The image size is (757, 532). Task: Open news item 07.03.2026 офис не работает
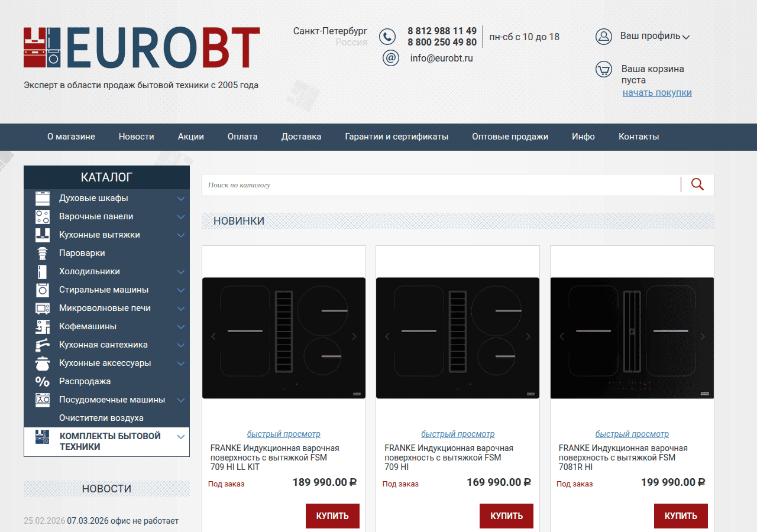pos(122,521)
